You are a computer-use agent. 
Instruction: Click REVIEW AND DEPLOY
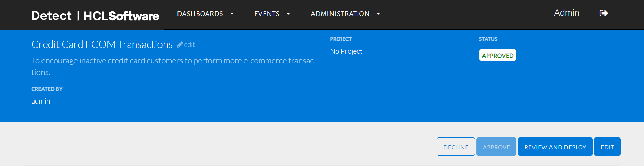point(555,147)
